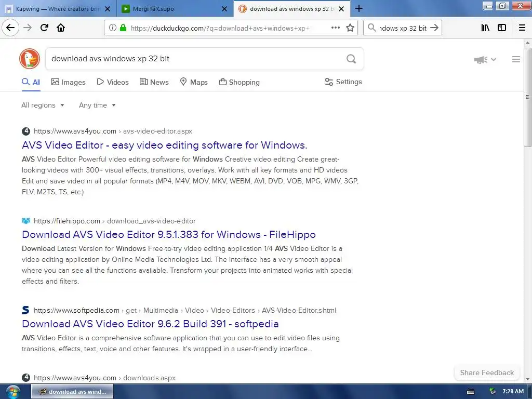Image resolution: width=532 pixels, height=399 pixels.
Task: Click the DuckDuckGo duck logo
Action: pos(30,59)
